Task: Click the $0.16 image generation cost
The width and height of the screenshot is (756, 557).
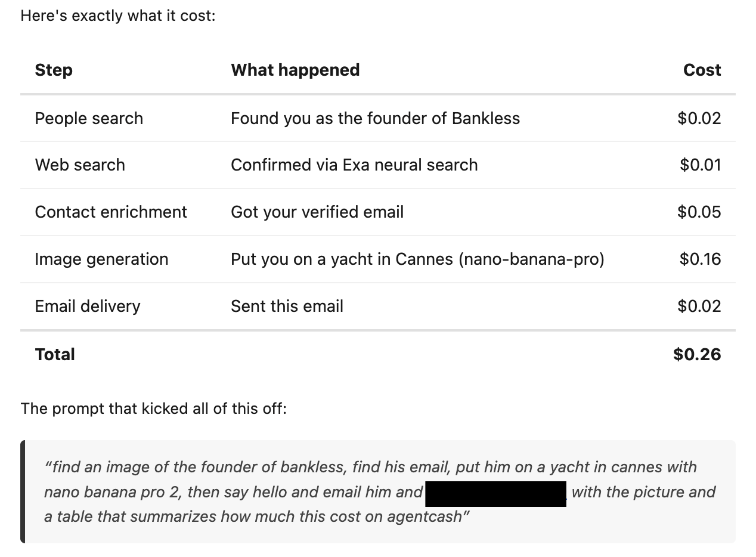Action: [x=700, y=259]
